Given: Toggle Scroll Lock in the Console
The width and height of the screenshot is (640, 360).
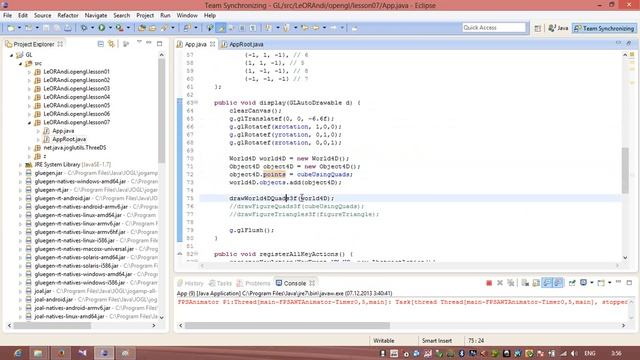Looking at the screenshot, I should click(536, 283).
